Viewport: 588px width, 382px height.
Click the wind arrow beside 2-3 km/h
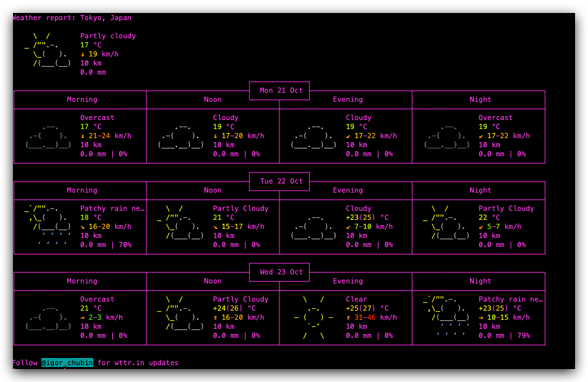(x=82, y=318)
